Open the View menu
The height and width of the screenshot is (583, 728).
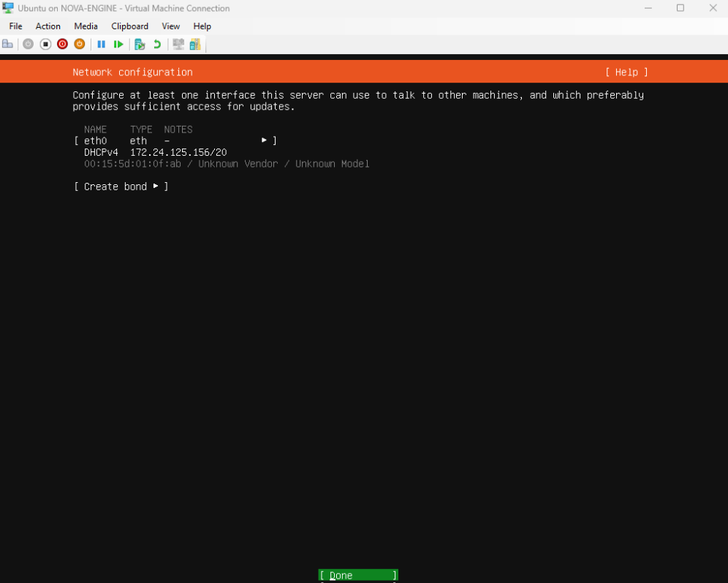pyautogui.click(x=170, y=26)
